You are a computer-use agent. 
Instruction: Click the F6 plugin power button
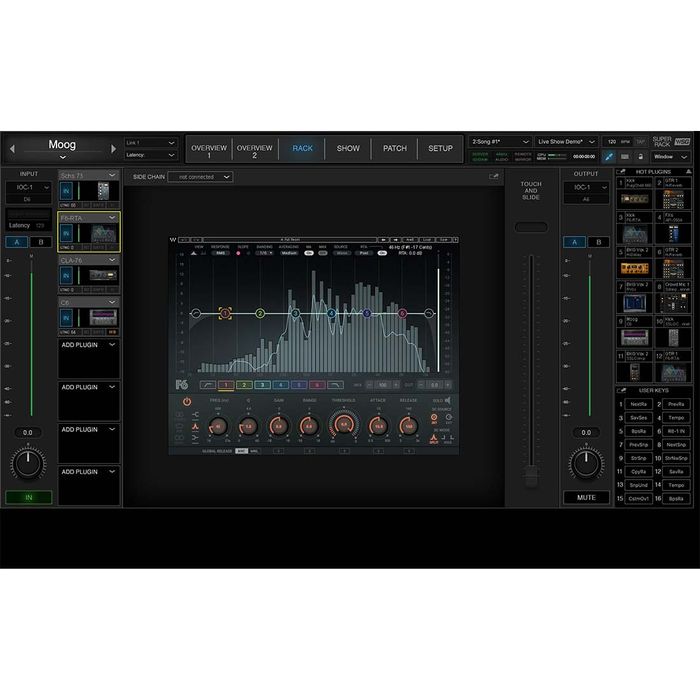click(x=186, y=401)
